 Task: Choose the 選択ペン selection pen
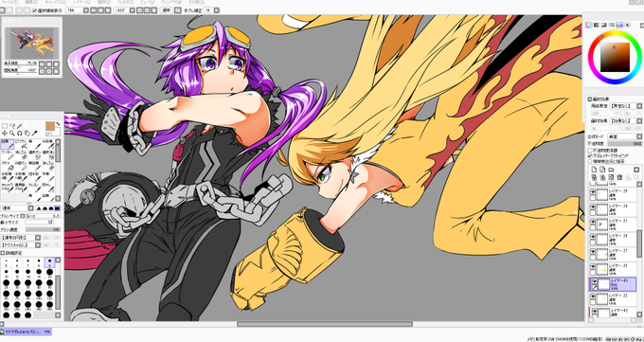34,154
